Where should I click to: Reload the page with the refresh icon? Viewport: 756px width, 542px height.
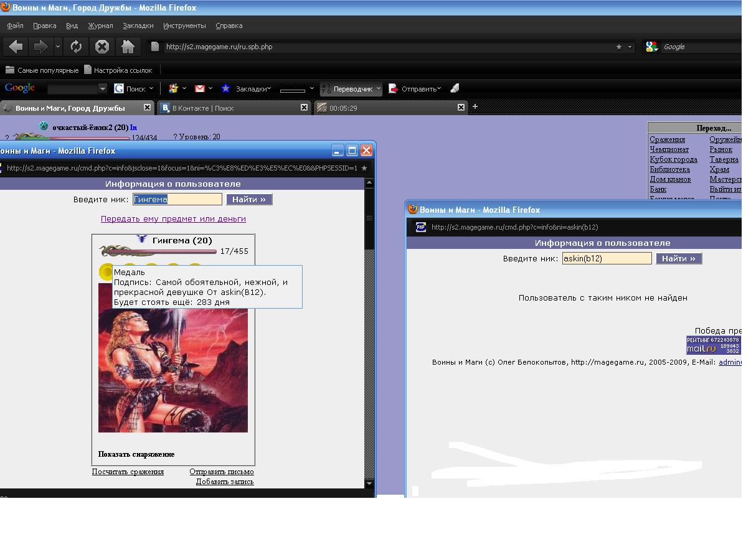tap(76, 47)
